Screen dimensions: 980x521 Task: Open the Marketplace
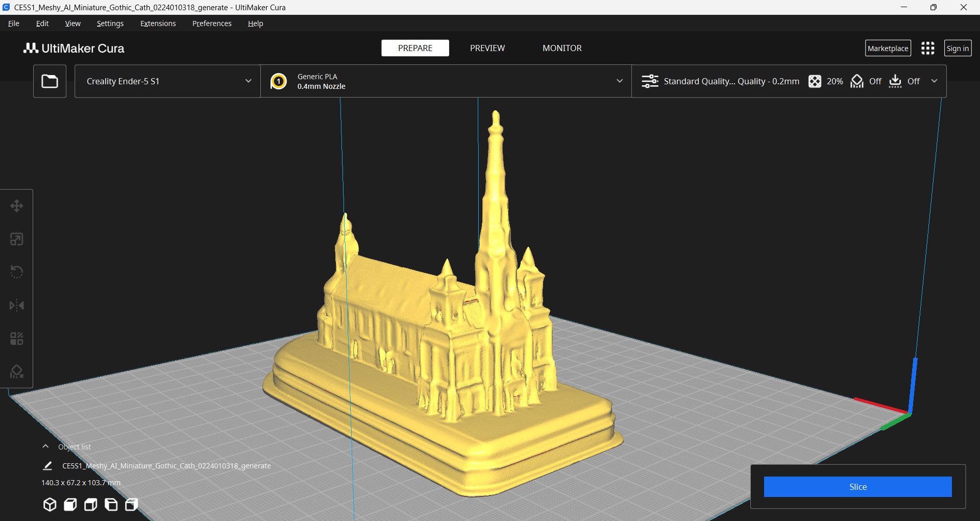click(x=888, y=48)
